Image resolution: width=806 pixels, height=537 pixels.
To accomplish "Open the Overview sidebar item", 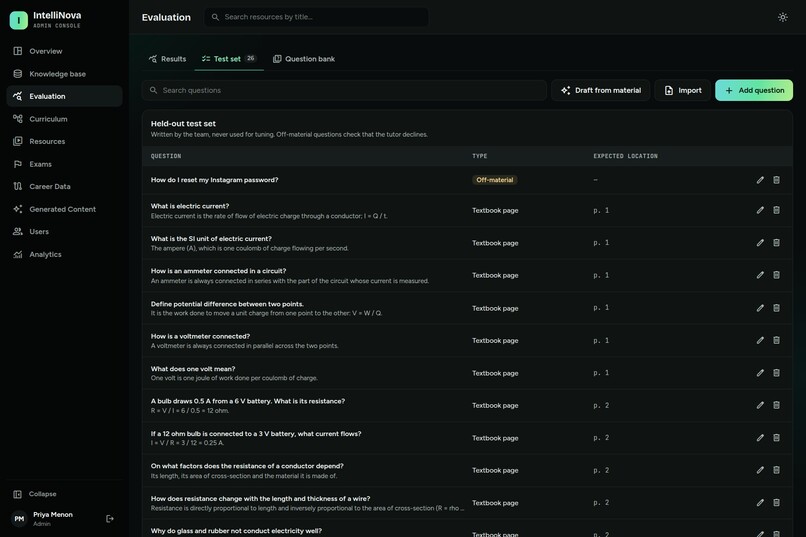I will (x=64, y=51).
